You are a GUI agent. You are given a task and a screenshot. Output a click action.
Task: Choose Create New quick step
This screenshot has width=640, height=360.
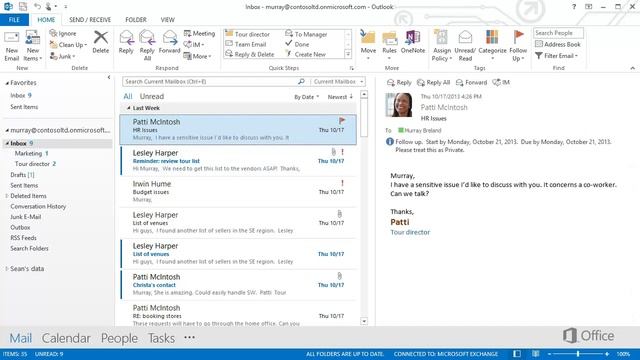click(305, 54)
